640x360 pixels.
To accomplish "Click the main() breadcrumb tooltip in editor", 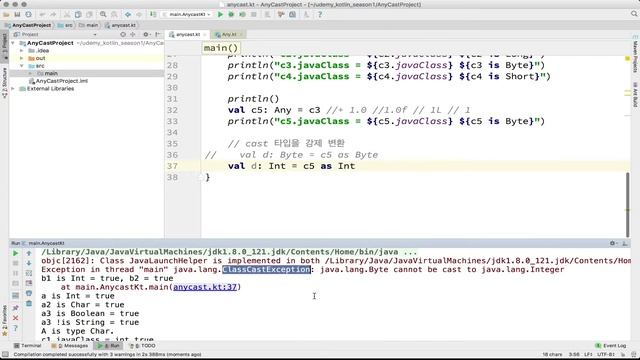I will pyautogui.click(x=220, y=48).
